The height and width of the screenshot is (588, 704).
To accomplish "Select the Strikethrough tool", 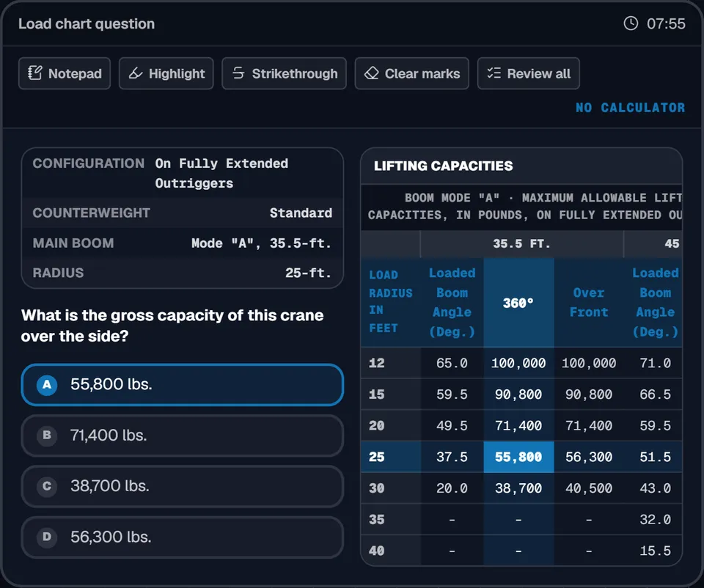I will point(285,73).
